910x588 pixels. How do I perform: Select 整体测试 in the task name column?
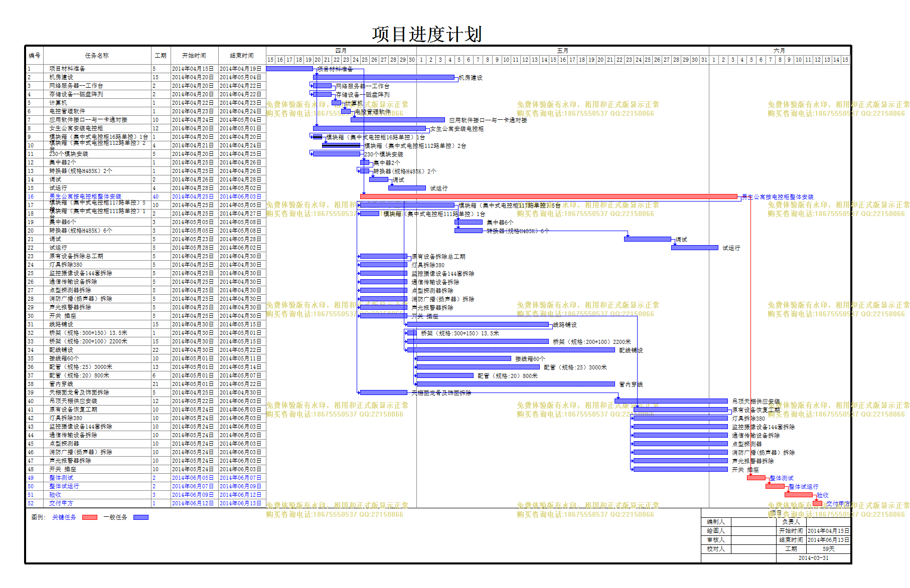tap(61, 478)
